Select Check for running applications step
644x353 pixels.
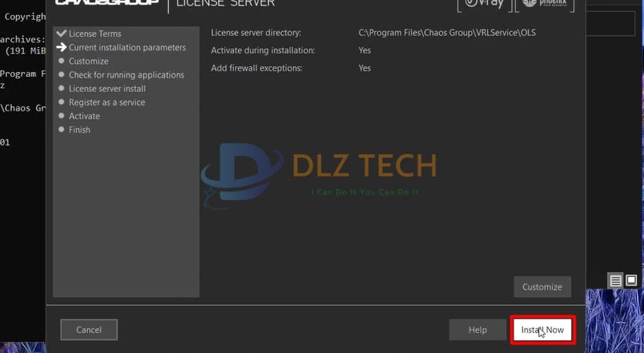point(126,75)
